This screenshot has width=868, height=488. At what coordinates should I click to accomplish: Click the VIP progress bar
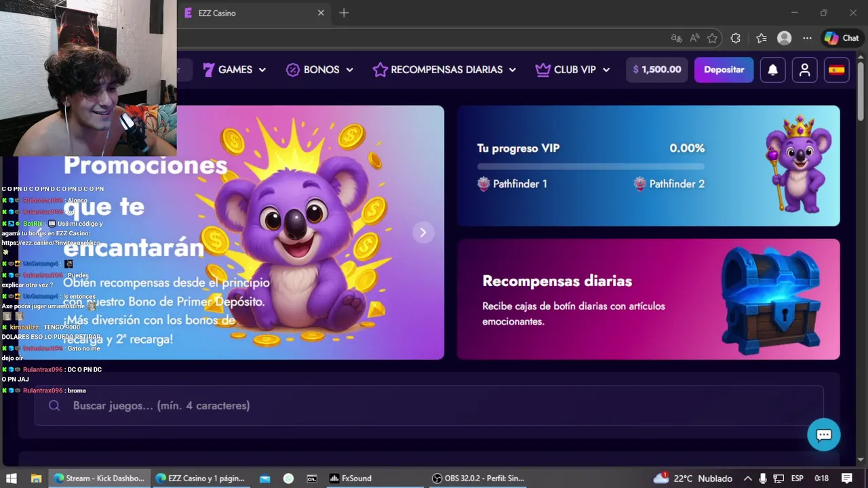coord(591,166)
